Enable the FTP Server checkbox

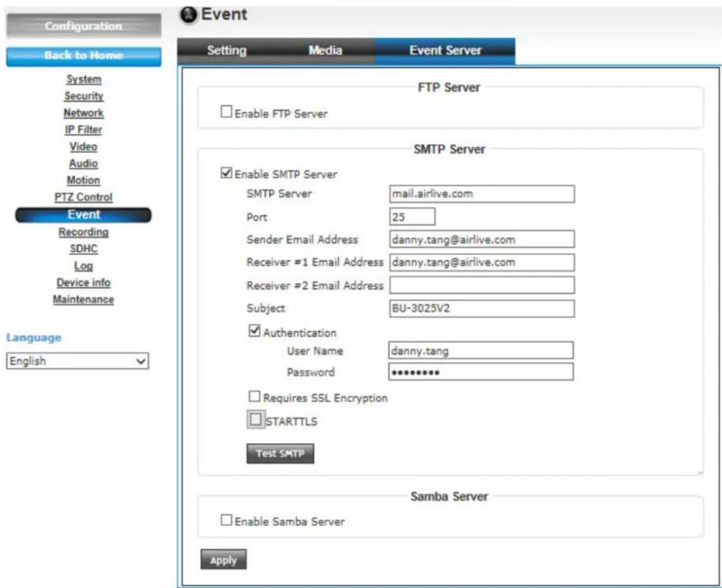[x=226, y=111]
